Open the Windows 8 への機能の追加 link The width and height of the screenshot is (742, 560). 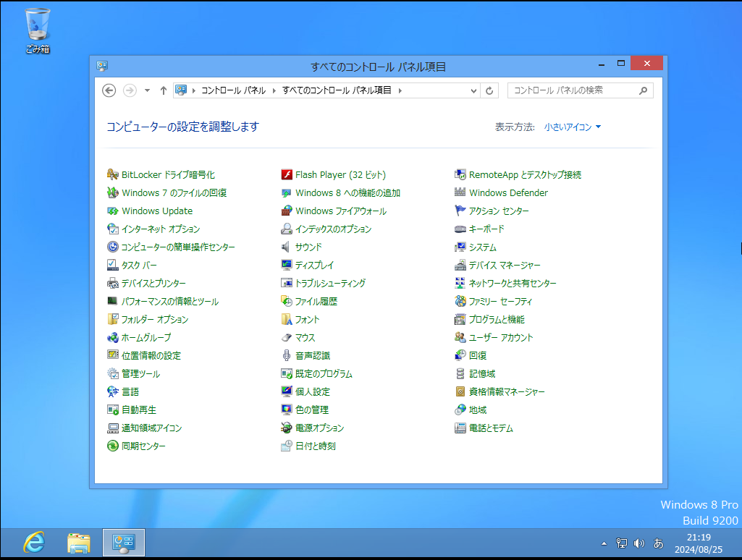click(347, 192)
